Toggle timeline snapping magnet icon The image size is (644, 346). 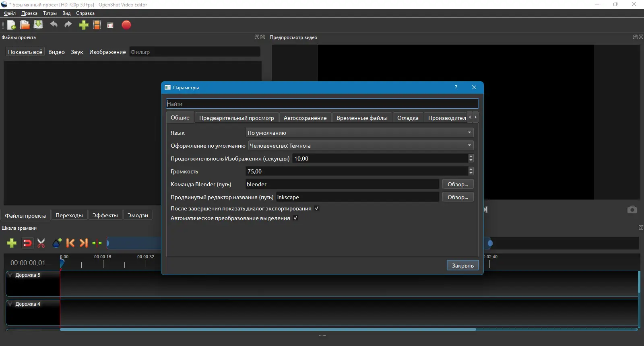click(x=27, y=243)
